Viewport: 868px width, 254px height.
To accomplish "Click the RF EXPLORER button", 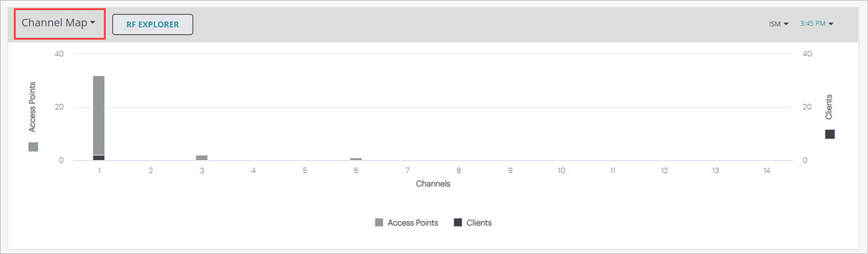I will pos(152,25).
